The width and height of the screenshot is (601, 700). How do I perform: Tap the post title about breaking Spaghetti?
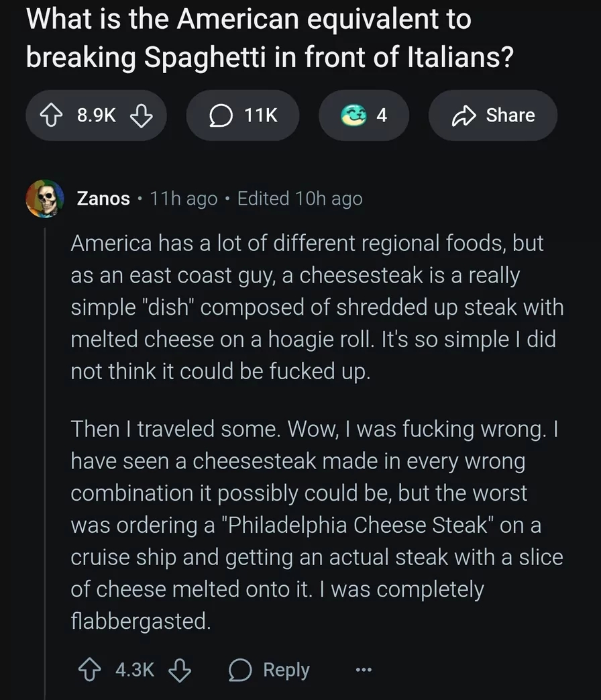click(270, 38)
